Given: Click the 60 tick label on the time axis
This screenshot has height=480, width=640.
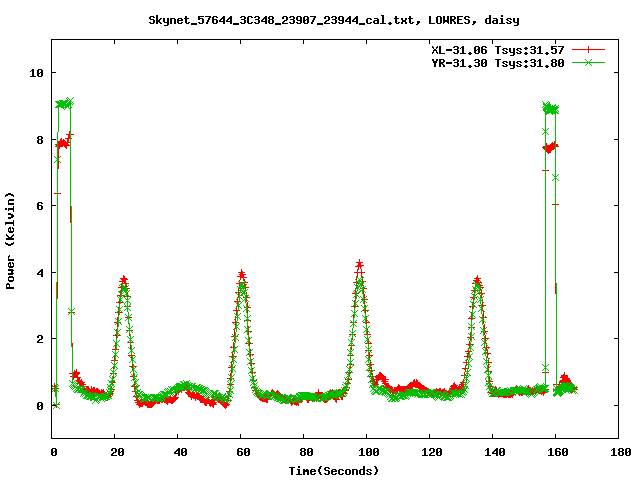Looking at the screenshot, I should tap(242, 452).
